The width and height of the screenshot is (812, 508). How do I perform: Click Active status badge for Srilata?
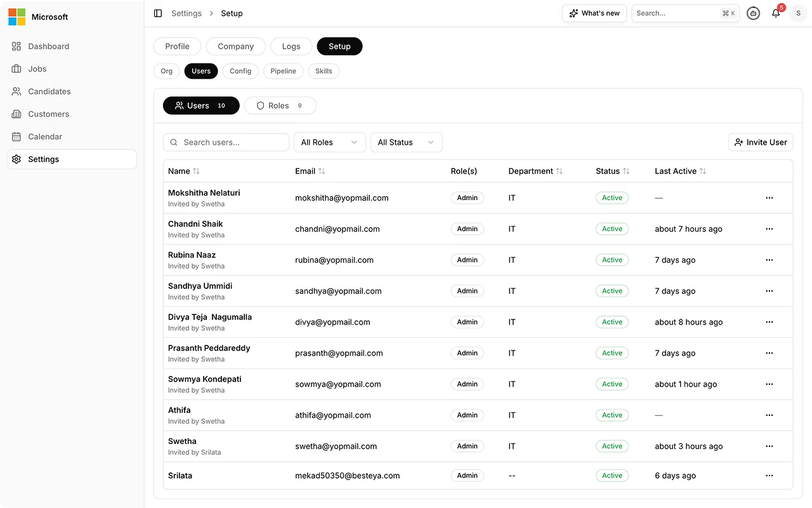(612, 476)
